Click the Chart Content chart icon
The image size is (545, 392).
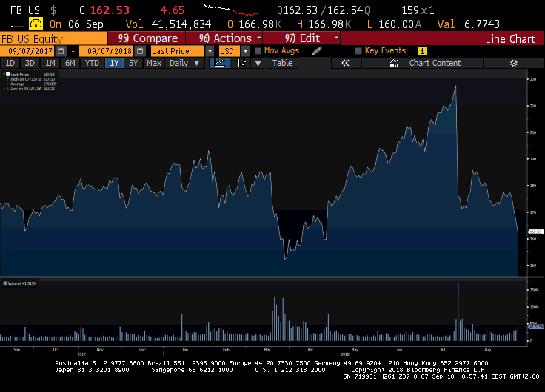click(x=394, y=63)
